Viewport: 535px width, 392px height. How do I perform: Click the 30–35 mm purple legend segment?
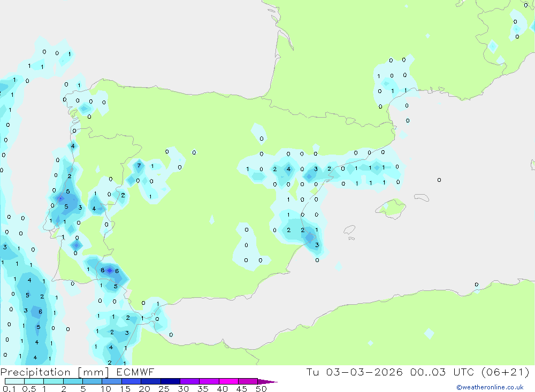(190, 381)
